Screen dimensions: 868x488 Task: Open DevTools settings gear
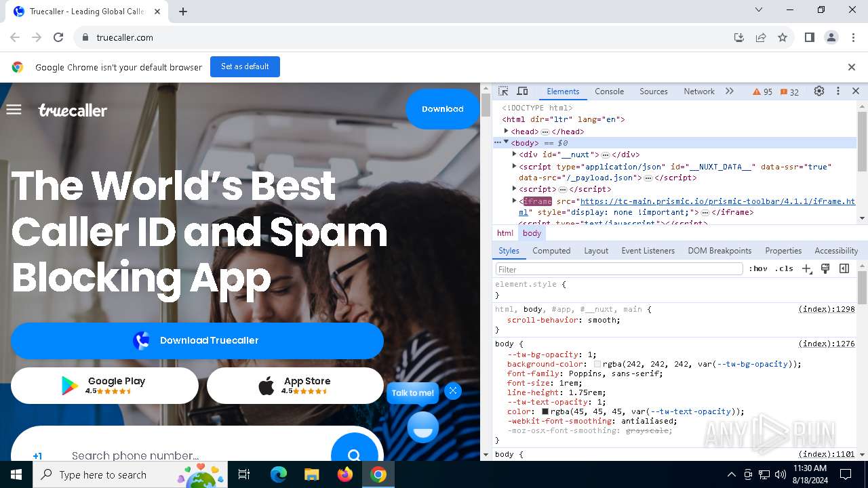point(819,91)
